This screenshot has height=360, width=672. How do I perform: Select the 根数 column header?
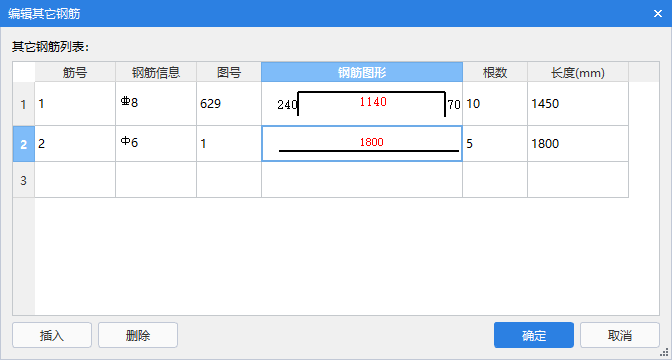(x=495, y=73)
